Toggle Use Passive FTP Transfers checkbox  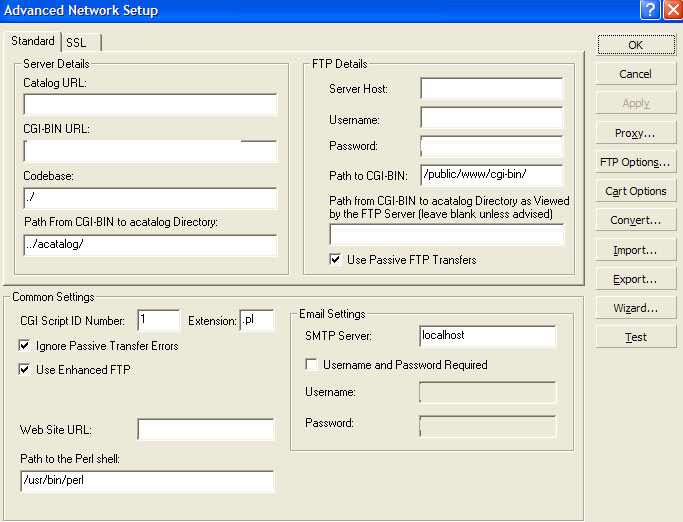pos(337,260)
